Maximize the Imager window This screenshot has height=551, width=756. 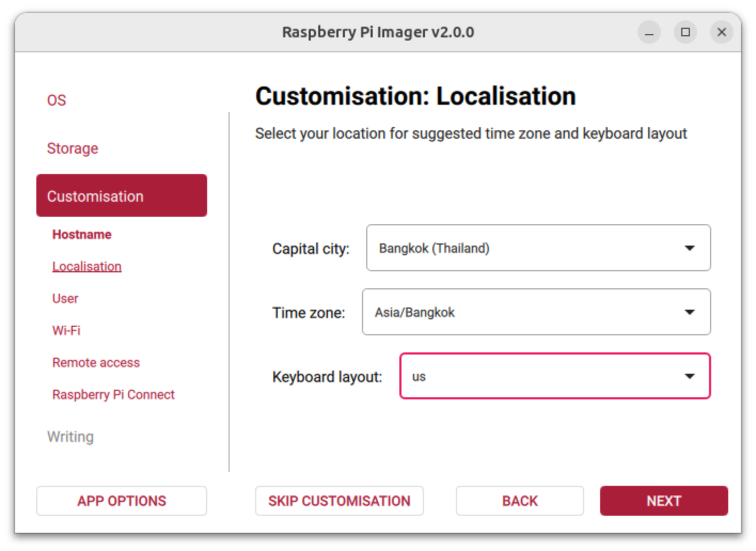click(x=685, y=33)
